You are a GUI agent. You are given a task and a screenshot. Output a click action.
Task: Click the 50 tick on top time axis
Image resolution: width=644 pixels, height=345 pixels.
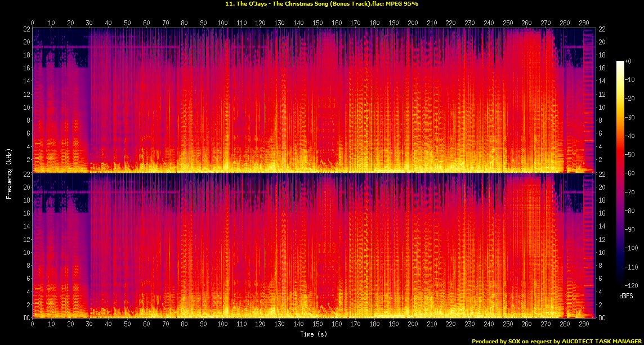point(128,23)
